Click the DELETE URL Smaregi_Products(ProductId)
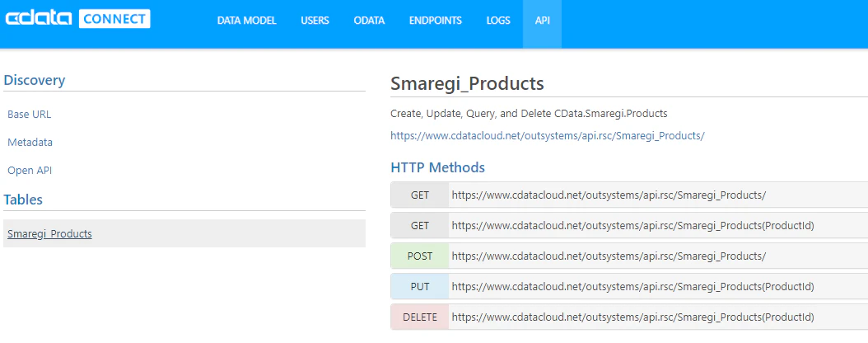Viewport: 868px width, 343px height. pyautogui.click(x=632, y=317)
